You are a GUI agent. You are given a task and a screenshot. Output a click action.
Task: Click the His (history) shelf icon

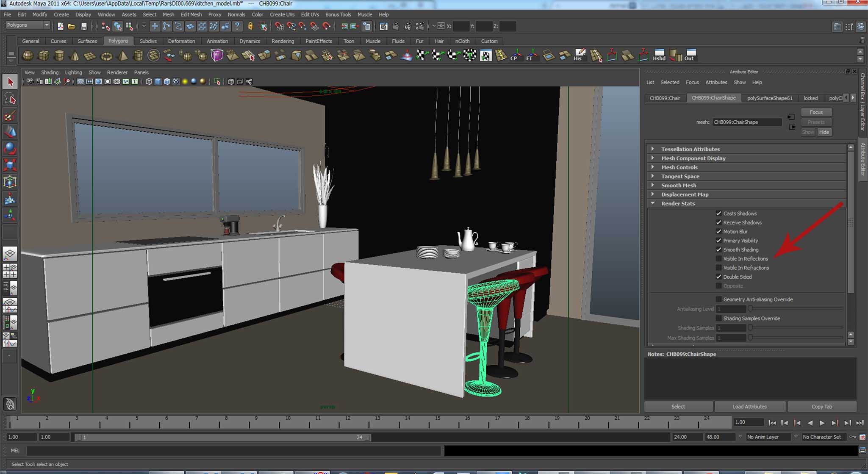coord(579,55)
